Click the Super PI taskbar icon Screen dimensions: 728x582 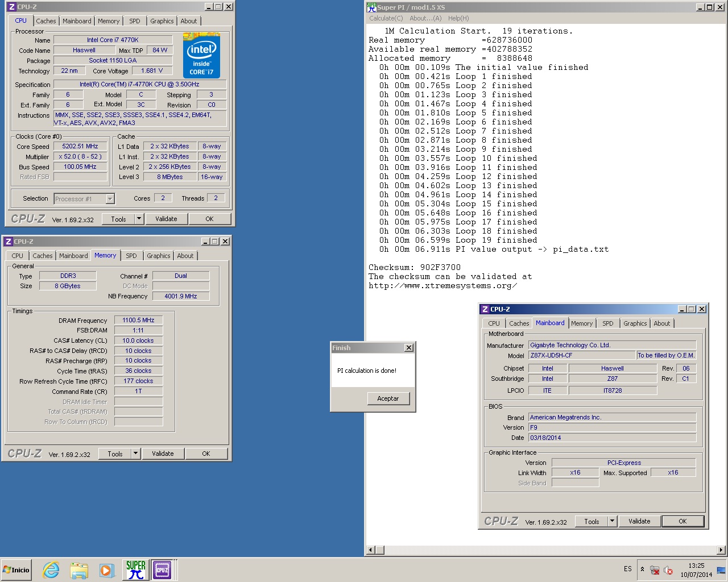point(135,570)
